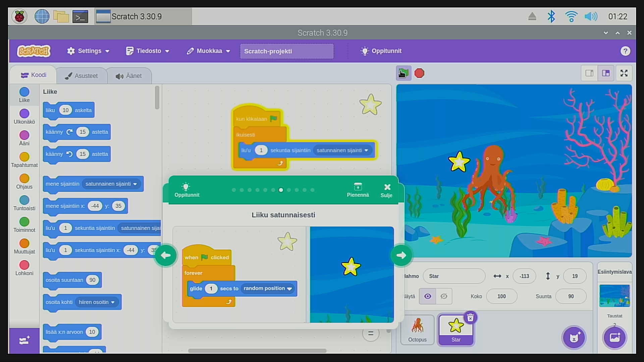The height and width of the screenshot is (362, 644).
Task: Switch to large stage layout
Action: pos(606,73)
